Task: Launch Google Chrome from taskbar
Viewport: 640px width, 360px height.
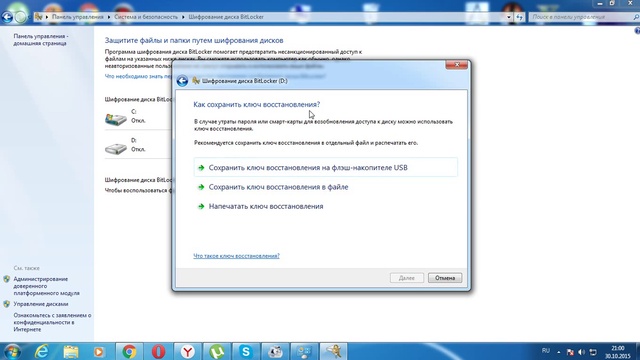Action: click(x=129, y=351)
